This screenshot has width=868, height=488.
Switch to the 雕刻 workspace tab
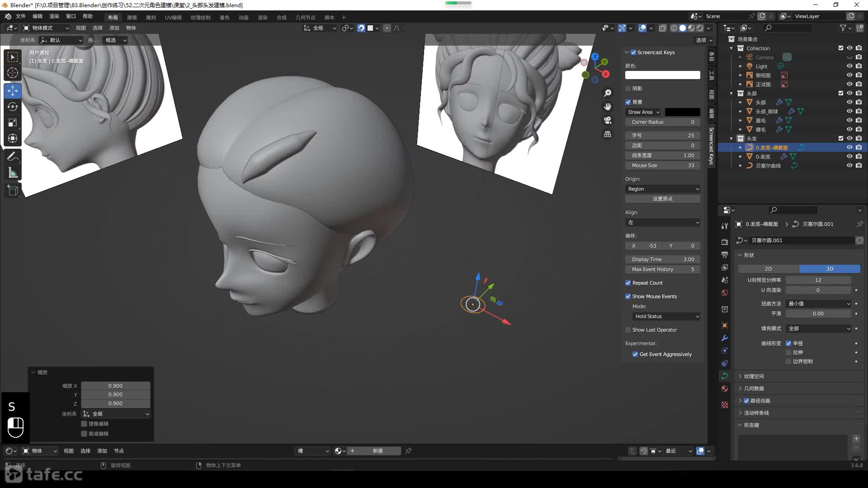(151, 18)
